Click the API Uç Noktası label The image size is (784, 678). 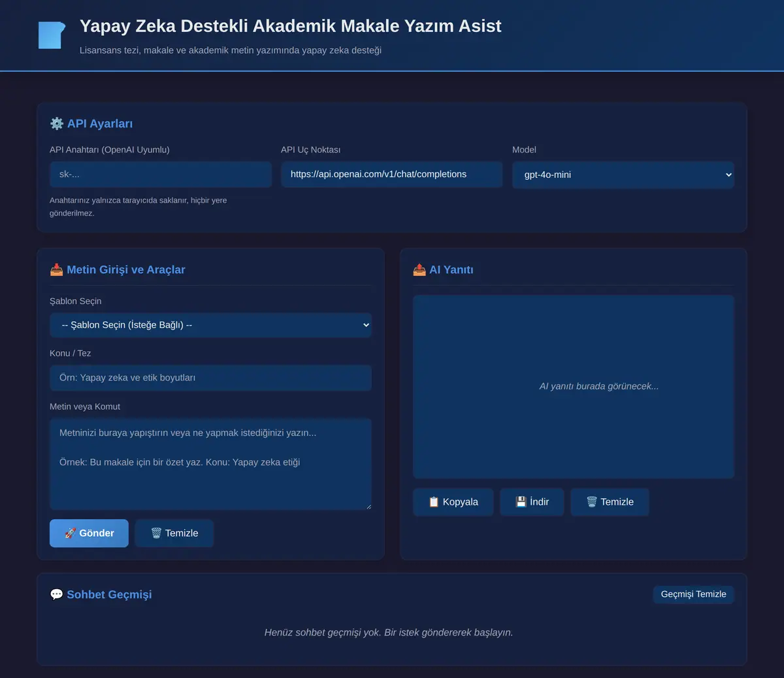point(310,150)
